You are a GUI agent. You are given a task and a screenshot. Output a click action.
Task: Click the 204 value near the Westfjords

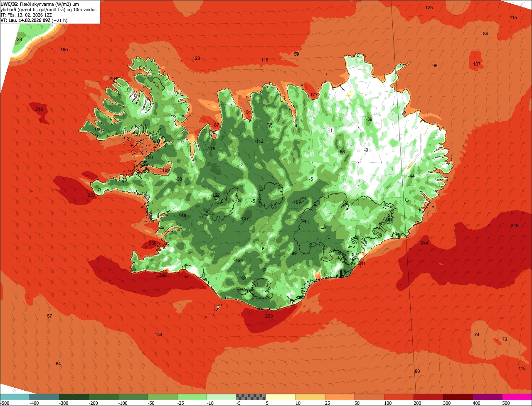[113, 78]
